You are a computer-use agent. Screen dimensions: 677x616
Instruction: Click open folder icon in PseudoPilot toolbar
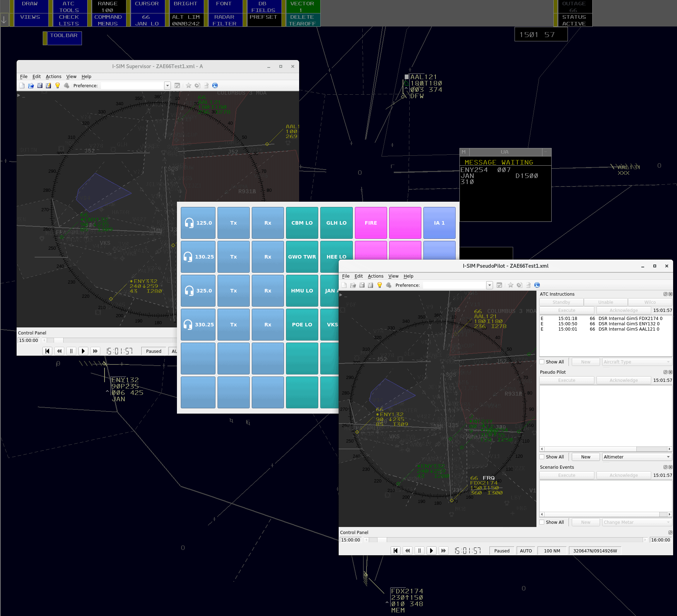(353, 285)
